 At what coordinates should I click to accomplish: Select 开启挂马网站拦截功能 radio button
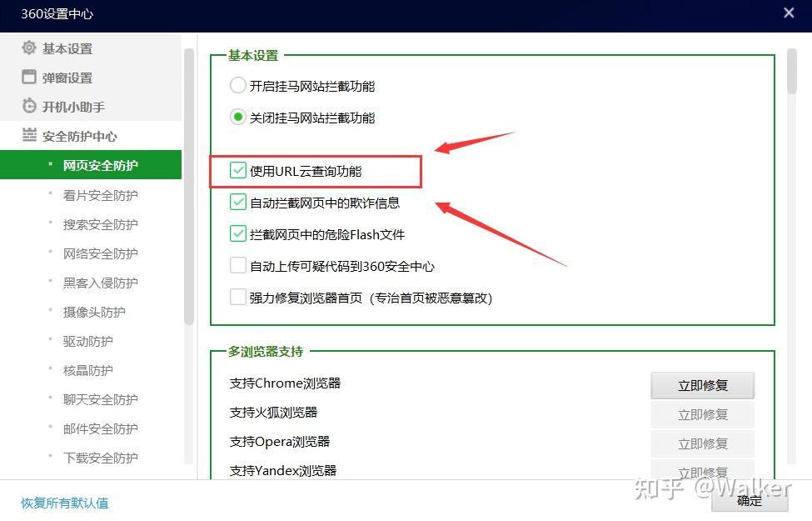237,86
